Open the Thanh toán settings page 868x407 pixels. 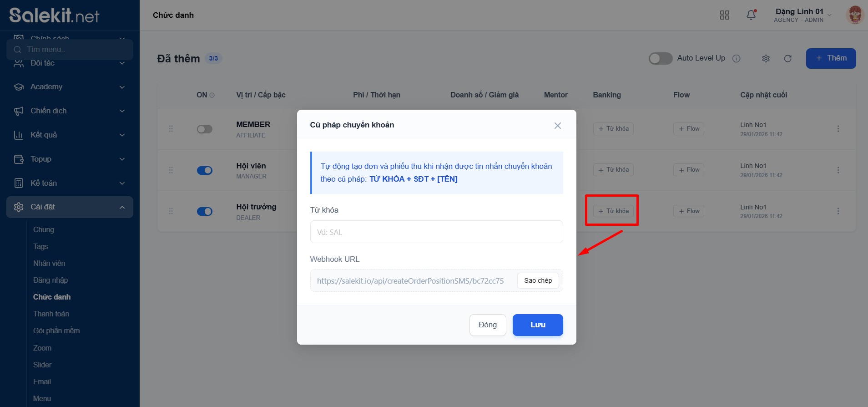pos(51,314)
